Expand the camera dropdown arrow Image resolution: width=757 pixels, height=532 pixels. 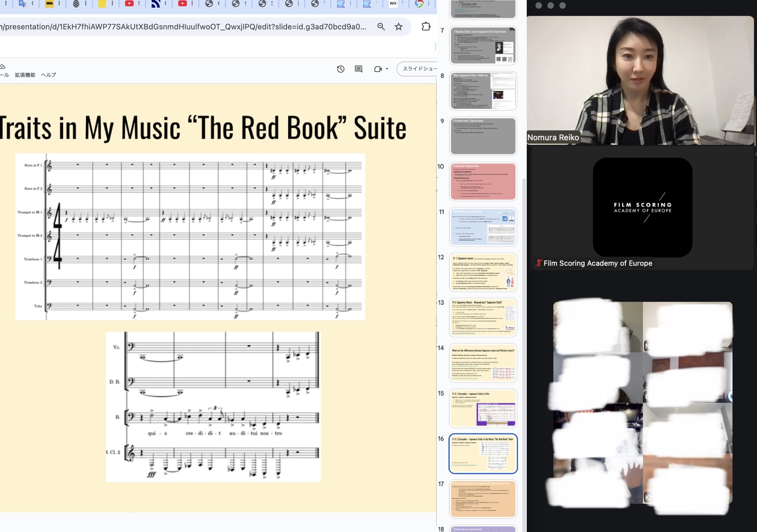click(387, 69)
